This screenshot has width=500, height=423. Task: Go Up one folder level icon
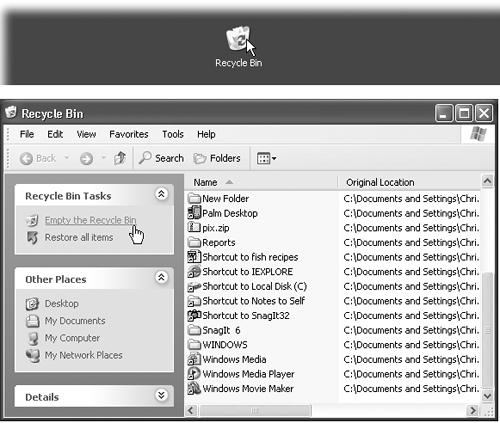(120, 158)
